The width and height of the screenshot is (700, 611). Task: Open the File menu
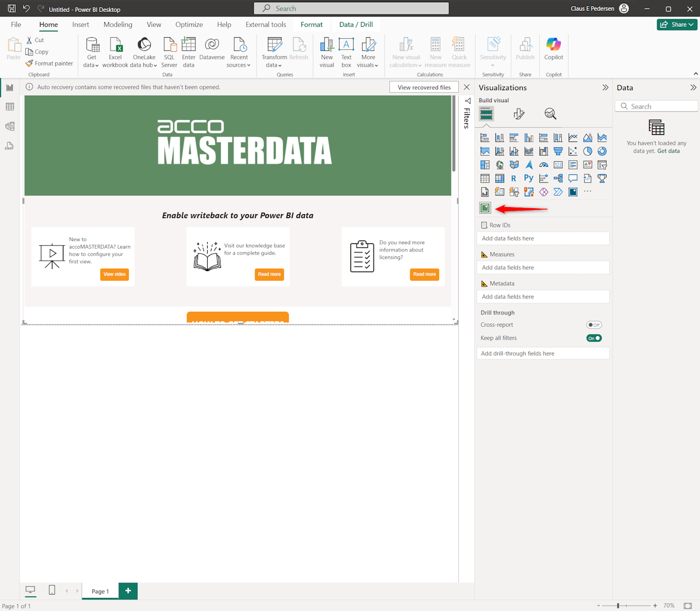[x=16, y=25]
